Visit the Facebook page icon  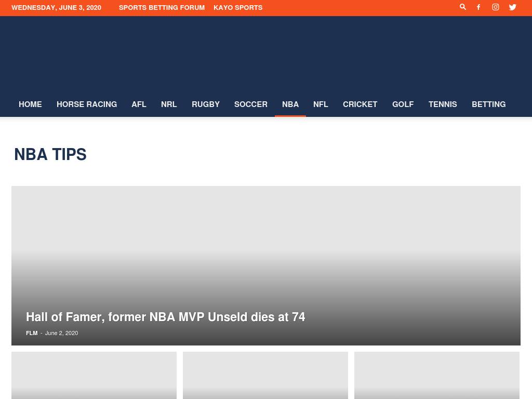(x=478, y=7)
